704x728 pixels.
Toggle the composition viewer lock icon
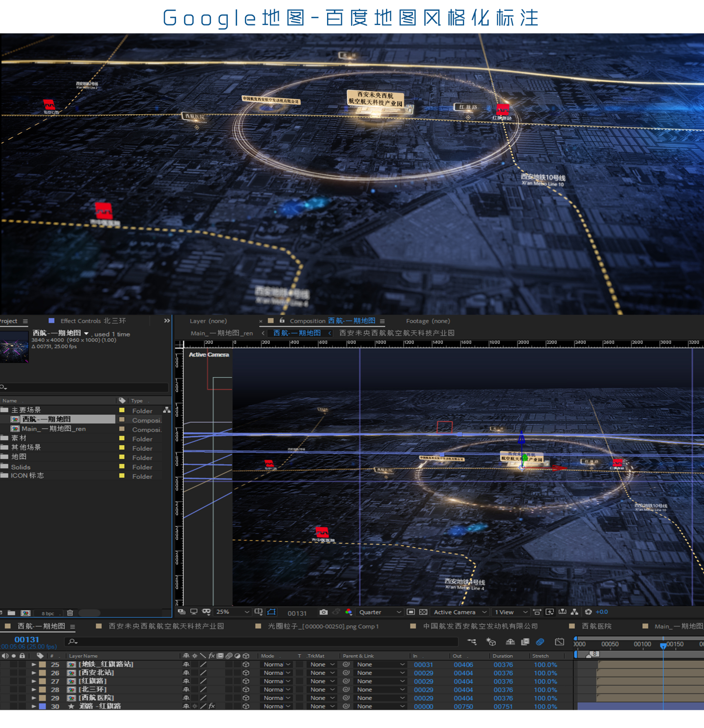coord(282,321)
